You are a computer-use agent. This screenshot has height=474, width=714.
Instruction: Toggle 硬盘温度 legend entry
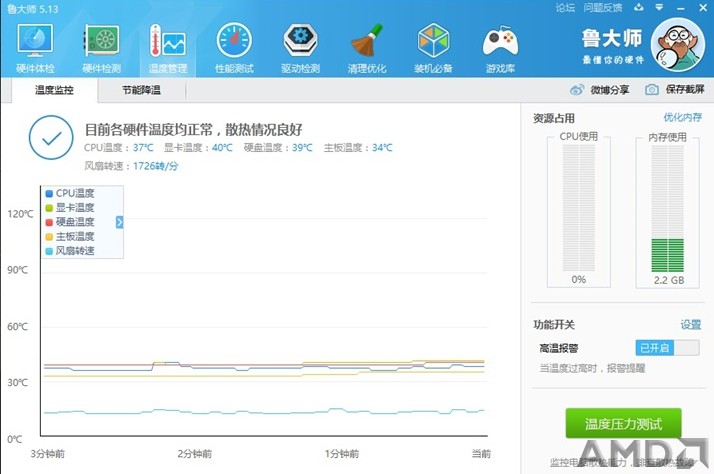(x=70, y=222)
